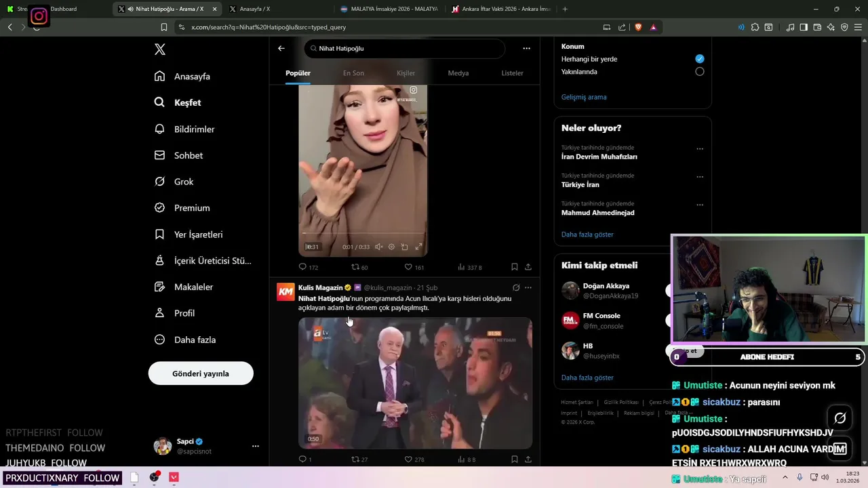Open more options on Kulis Magazin post
Viewport: 868px width, 488px height.
(528, 287)
